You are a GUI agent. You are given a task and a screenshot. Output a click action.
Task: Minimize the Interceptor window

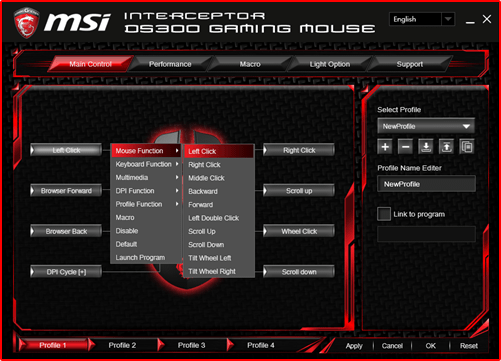tap(470, 21)
